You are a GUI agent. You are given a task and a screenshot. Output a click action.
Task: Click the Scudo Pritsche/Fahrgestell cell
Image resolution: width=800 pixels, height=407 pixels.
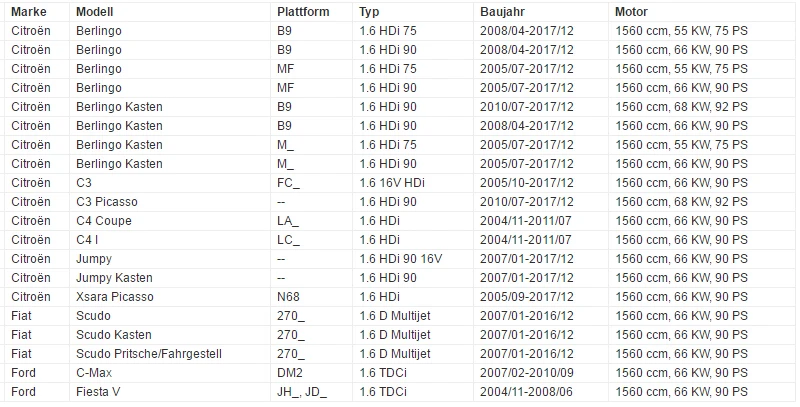pos(170,354)
